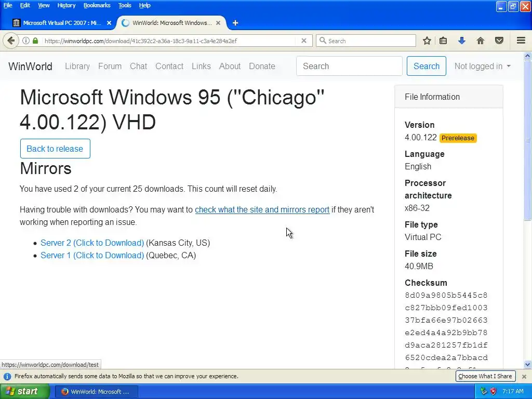Download from Server 1 Quebec

tap(92, 256)
